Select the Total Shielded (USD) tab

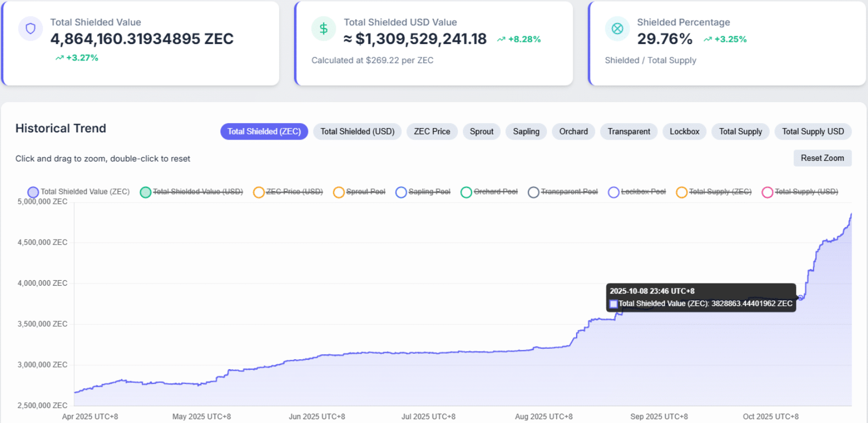click(x=357, y=132)
